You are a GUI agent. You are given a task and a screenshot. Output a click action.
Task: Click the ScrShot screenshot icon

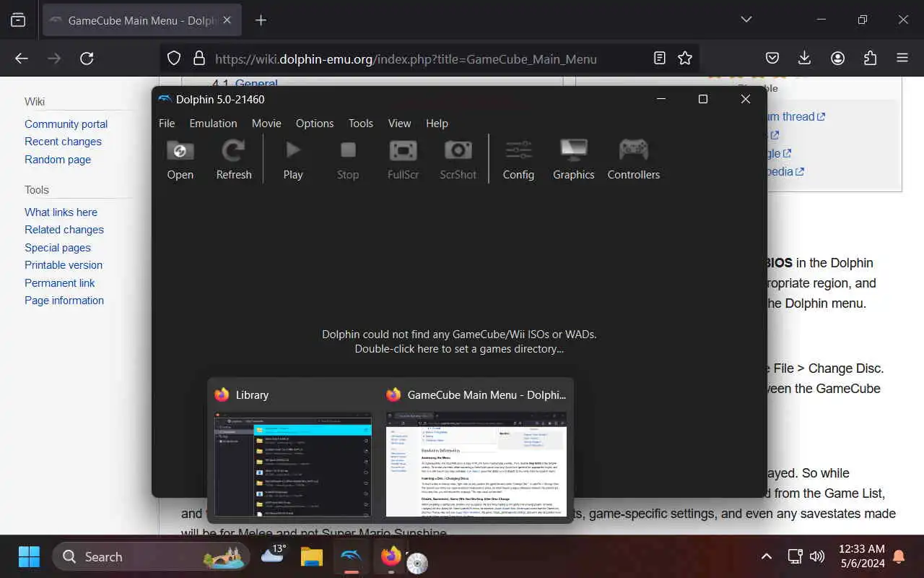coord(458,159)
